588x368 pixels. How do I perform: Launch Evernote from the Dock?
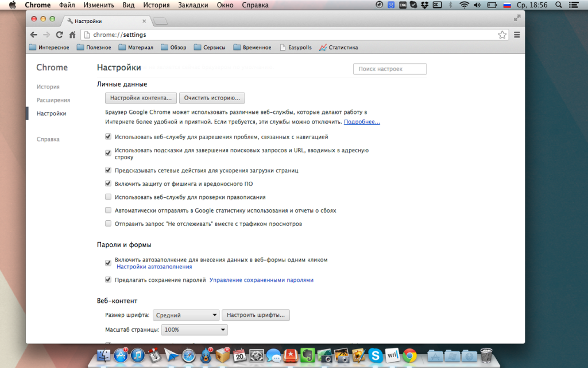[308, 355]
